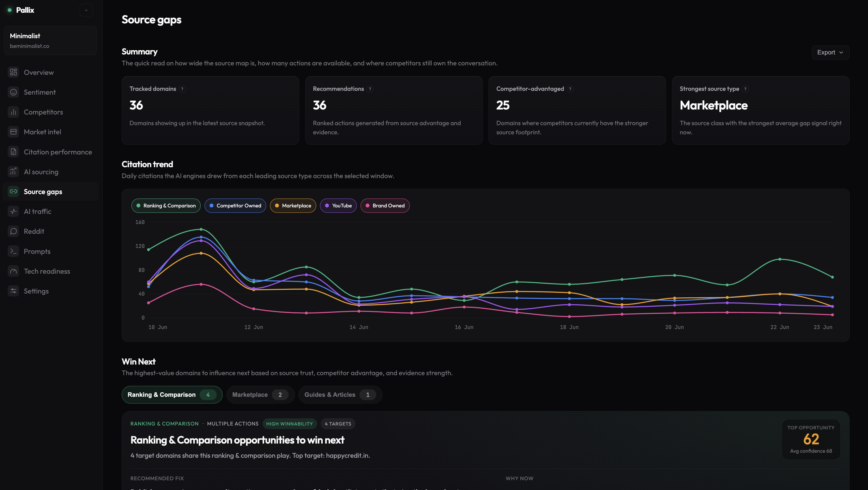This screenshot has width=868, height=490.
Task: Open the Minimalist workspace selector
Action: point(50,41)
